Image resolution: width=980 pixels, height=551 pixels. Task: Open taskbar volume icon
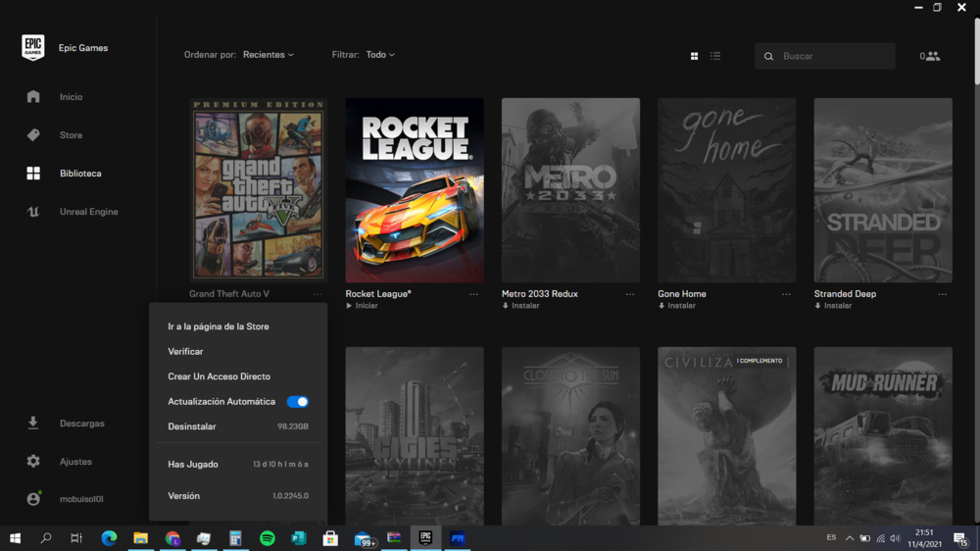[895, 538]
